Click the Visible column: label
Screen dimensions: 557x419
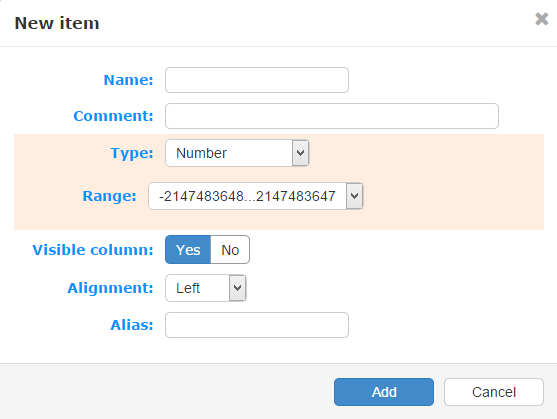pos(93,250)
